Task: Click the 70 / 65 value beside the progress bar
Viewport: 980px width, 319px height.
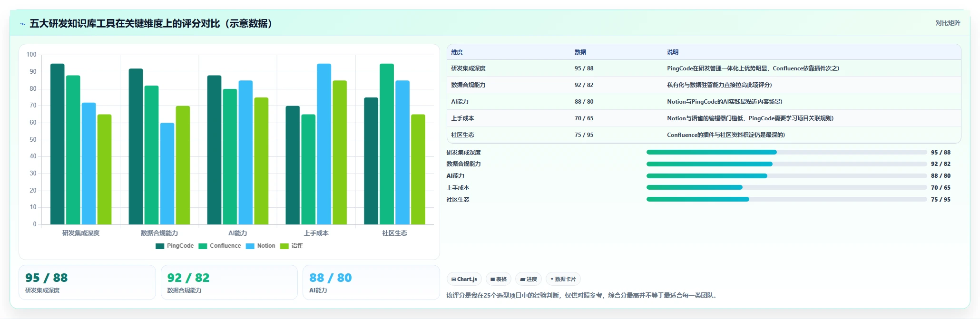Action: [x=941, y=188]
